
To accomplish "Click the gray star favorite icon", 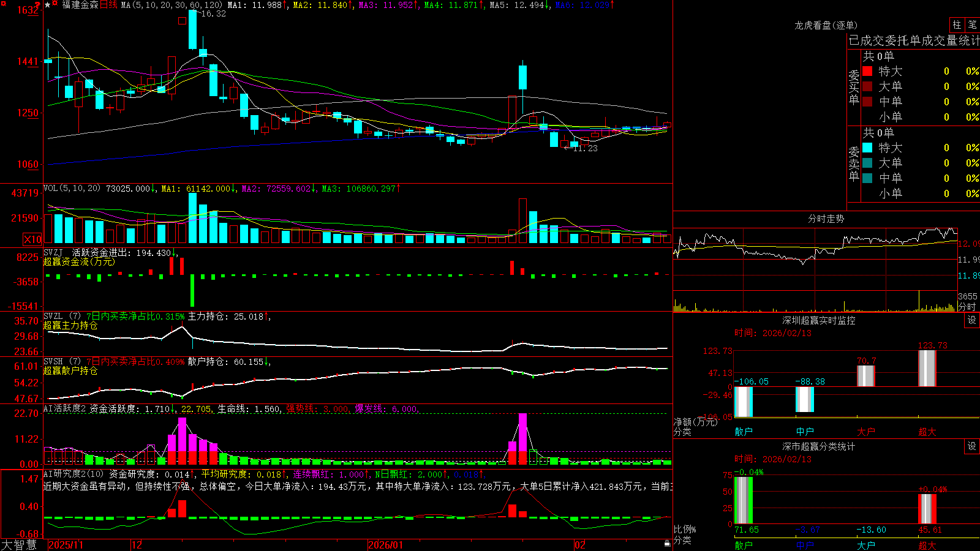I will 47,5.
